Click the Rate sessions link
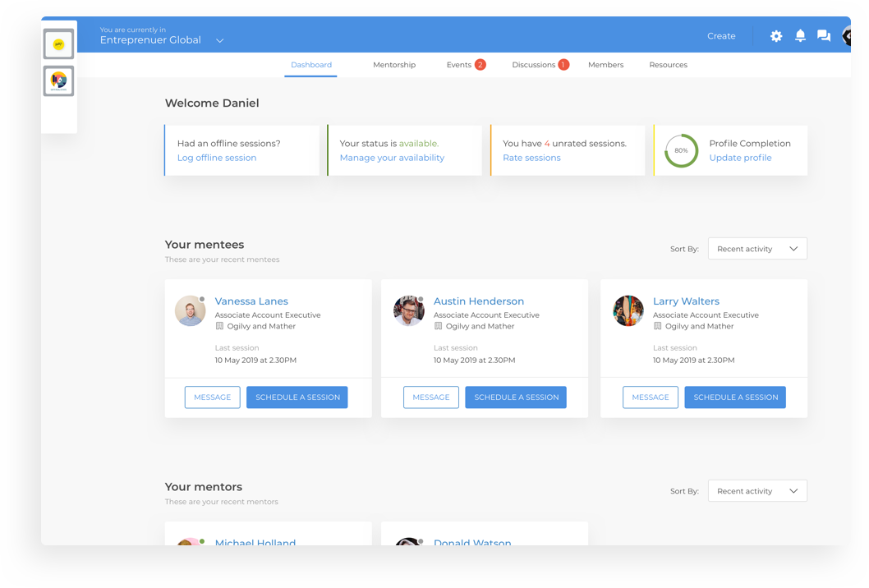869x588 pixels. click(531, 158)
